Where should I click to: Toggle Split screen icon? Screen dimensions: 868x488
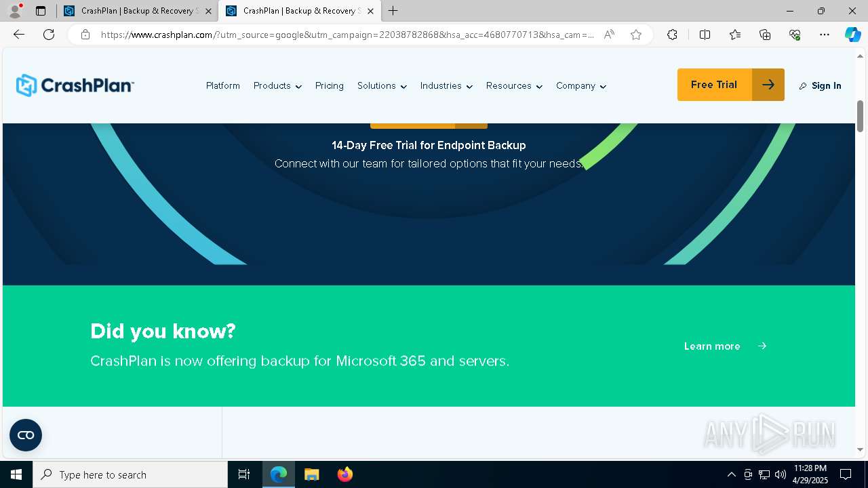(x=705, y=35)
